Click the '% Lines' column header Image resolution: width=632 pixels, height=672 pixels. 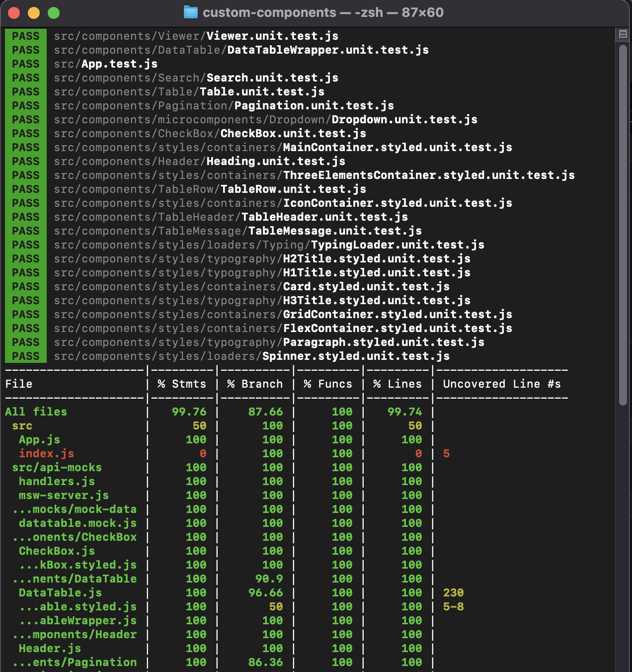[x=397, y=384]
